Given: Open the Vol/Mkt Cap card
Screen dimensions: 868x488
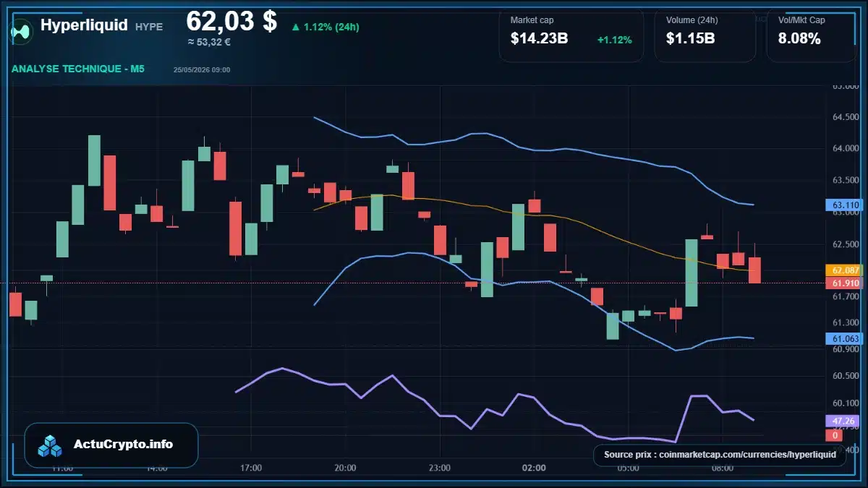Looking at the screenshot, I should click(x=811, y=34).
